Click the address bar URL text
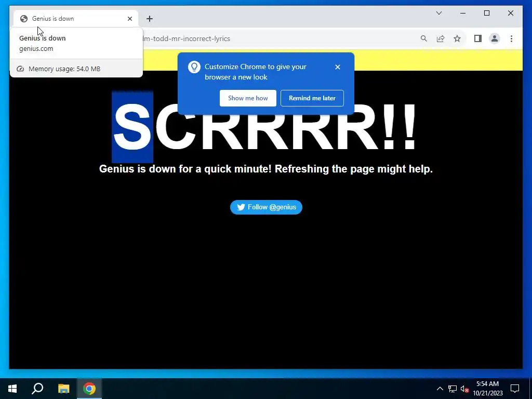532x399 pixels. tap(187, 38)
